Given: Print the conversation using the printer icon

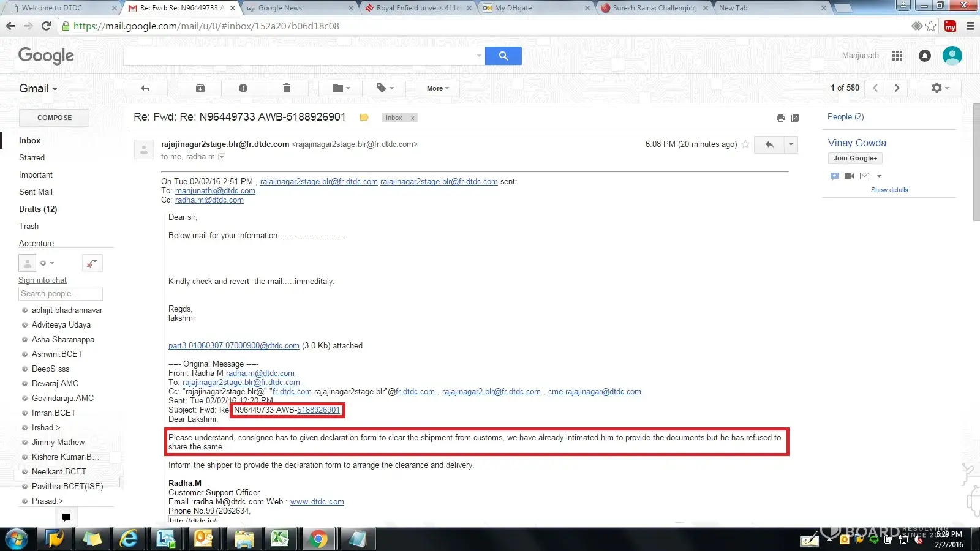Looking at the screenshot, I should coord(780,118).
